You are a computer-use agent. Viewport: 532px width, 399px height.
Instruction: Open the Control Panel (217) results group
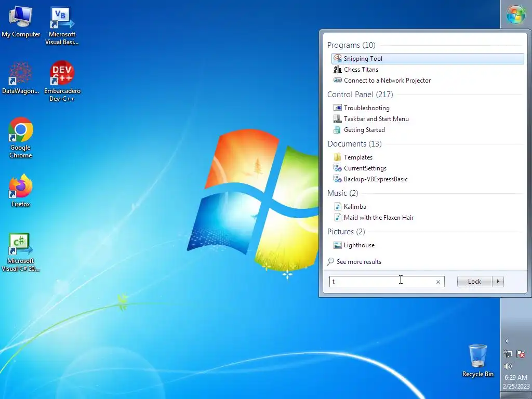point(360,95)
